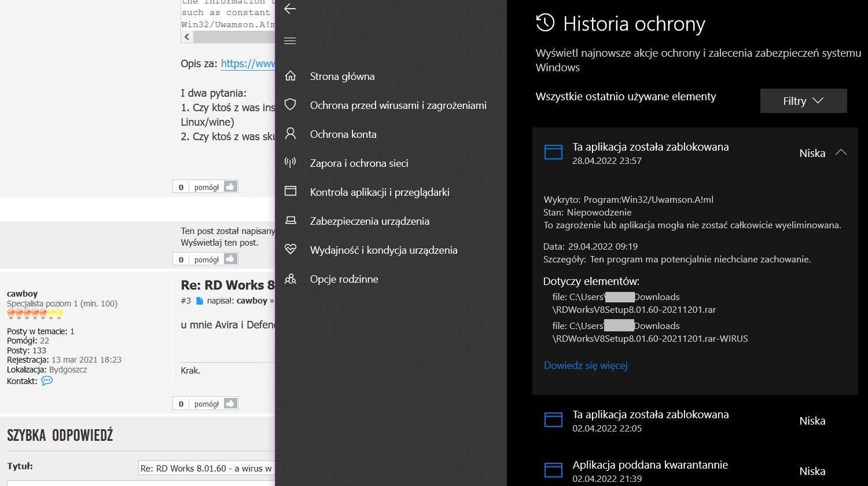Open the https://www link after Opis za
This screenshot has height=486, width=868.
pos(248,64)
